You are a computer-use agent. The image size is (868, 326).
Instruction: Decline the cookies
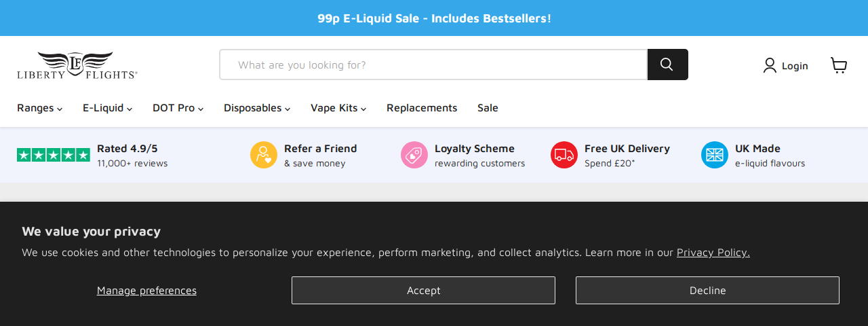[707, 290]
